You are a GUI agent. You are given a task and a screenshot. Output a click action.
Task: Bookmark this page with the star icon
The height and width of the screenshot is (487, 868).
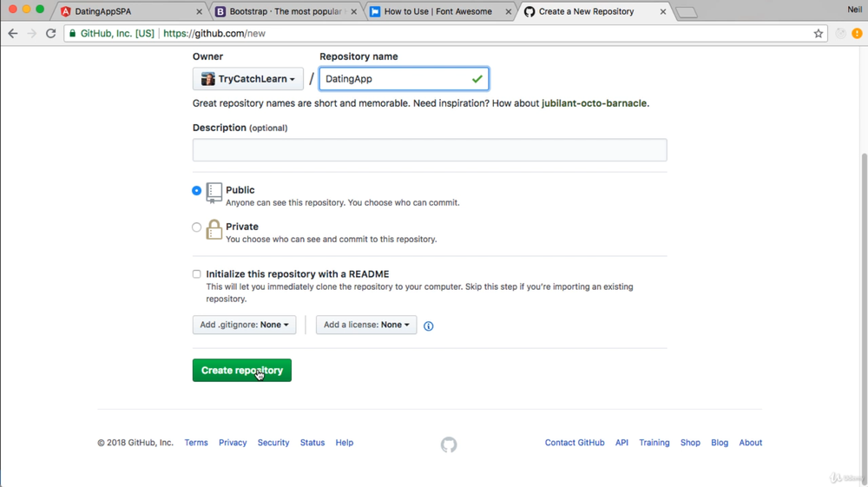(x=819, y=33)
